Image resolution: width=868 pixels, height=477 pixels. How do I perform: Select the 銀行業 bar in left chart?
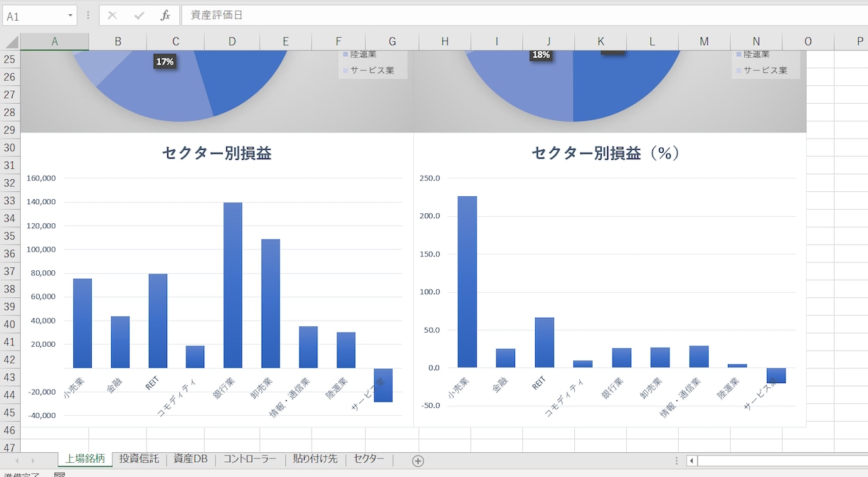coord(233,285)
